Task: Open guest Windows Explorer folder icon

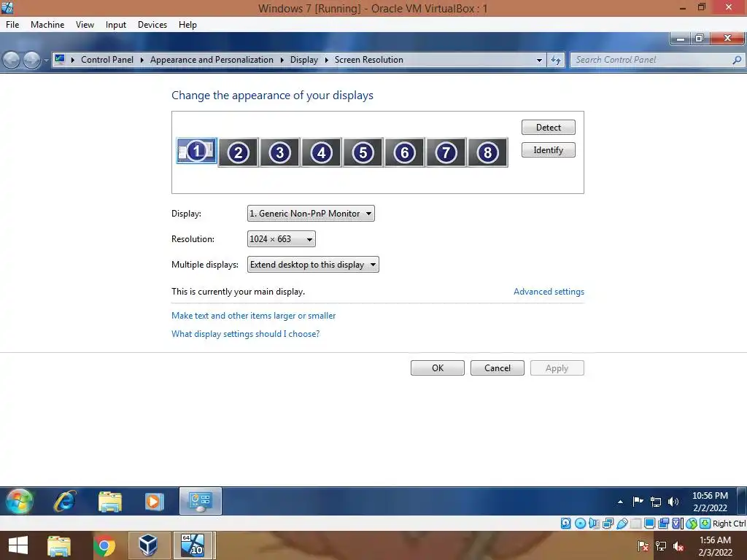Action: tap(109, 502)
